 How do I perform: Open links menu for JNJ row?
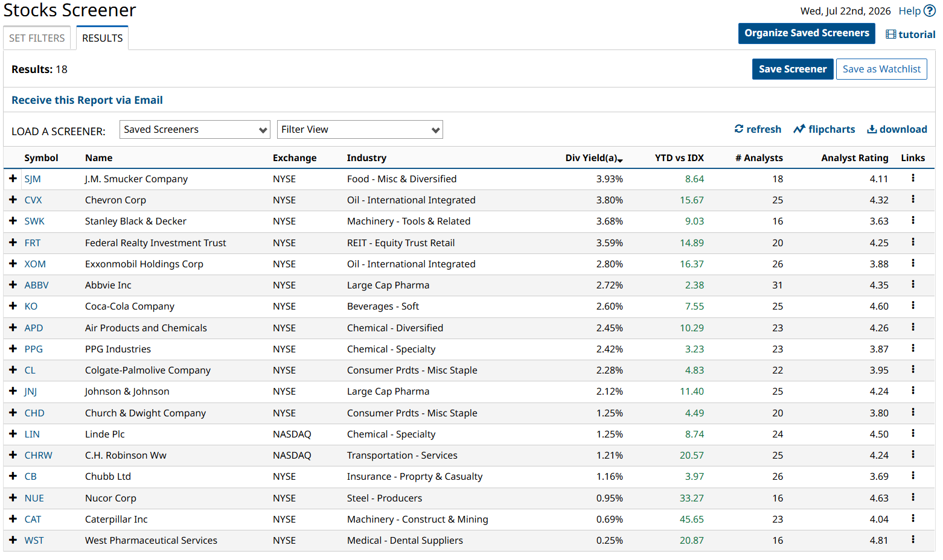coord(913,390)
